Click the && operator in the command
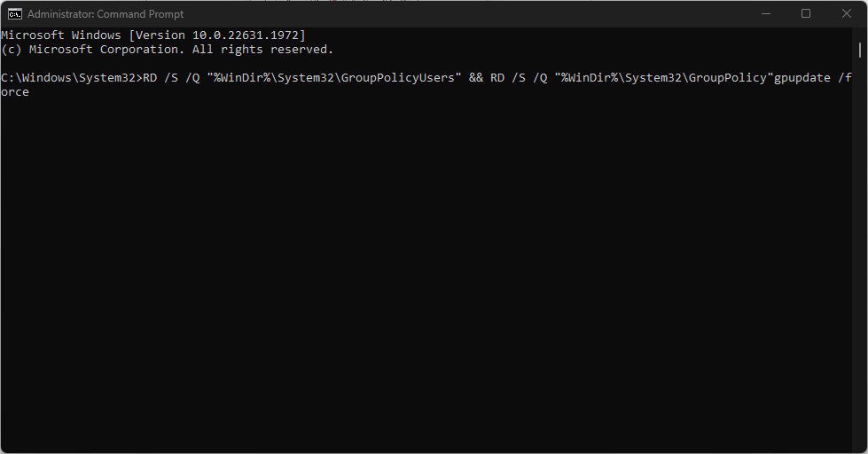This screenshot has height=454, width=868. 475,78
